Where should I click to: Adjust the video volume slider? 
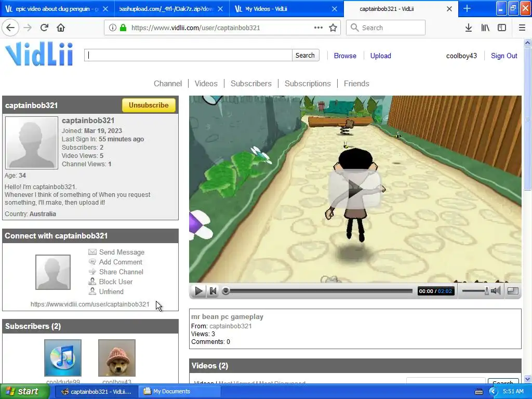pos(475,291)
